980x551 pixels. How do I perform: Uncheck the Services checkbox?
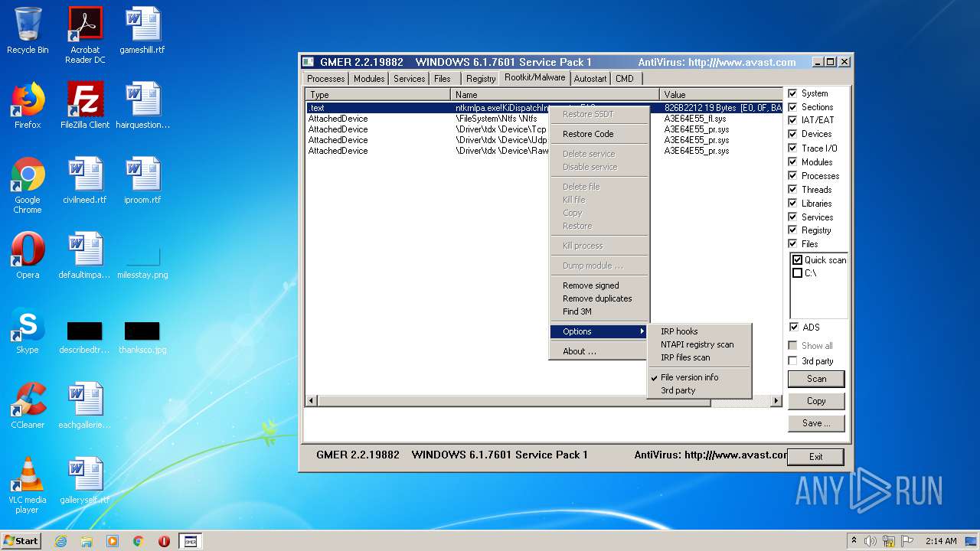[x=792, y=217]
